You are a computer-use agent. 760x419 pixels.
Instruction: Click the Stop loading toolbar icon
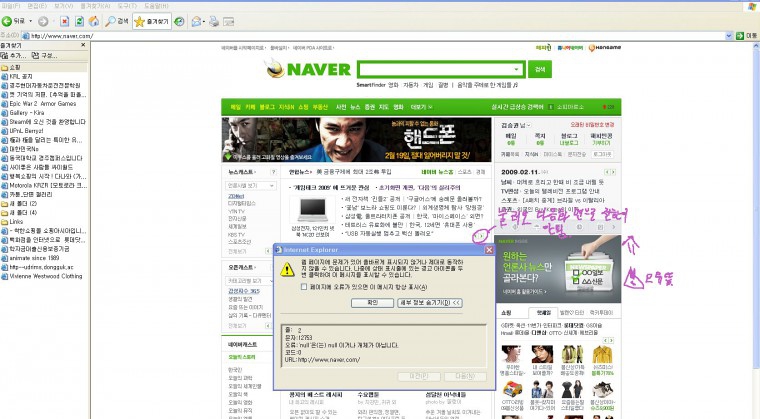pyautogui.click(x=64, y=21)
